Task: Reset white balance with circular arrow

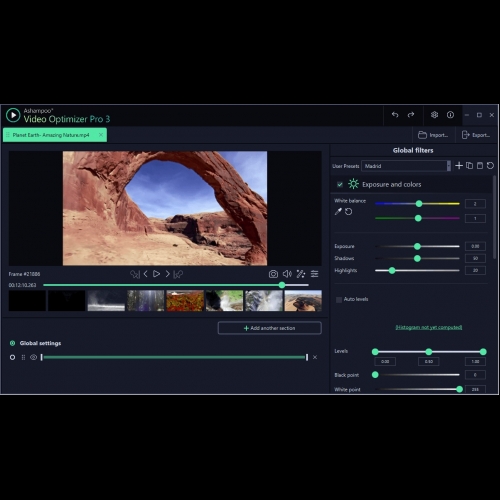Action: [348, 212]
